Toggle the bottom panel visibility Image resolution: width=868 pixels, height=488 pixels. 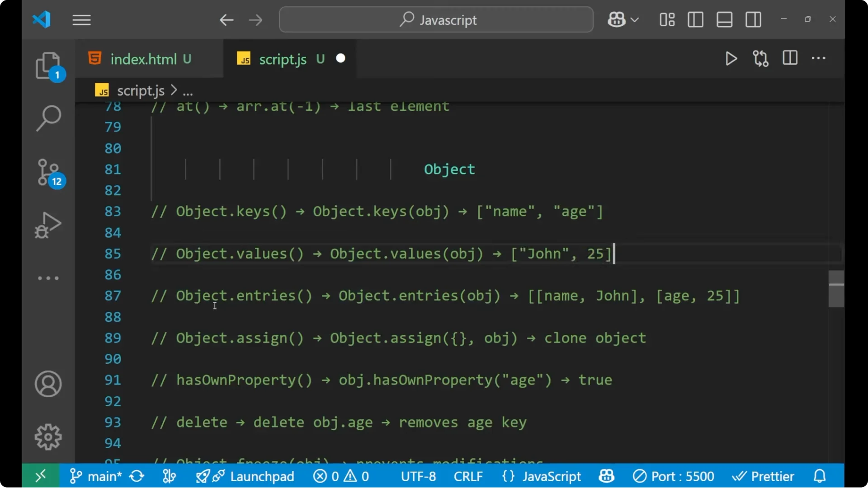(724, 19)
